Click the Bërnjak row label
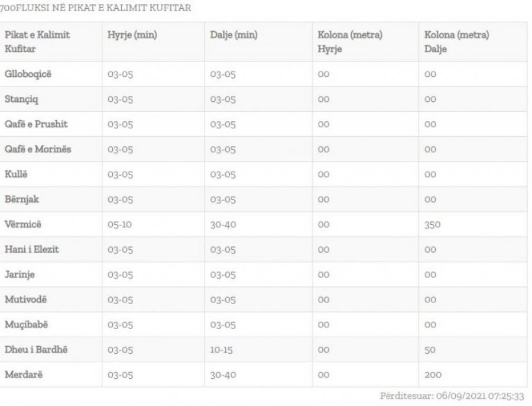This screenshot has height=406, width=532. 22,199
